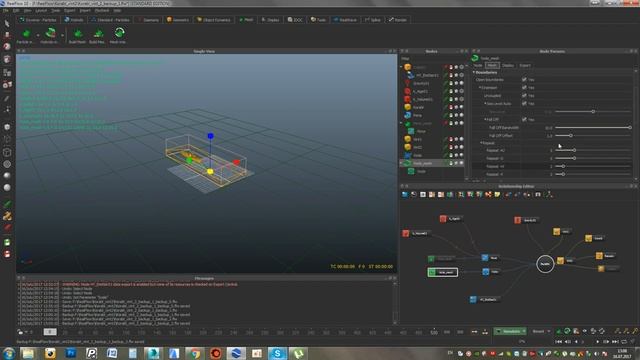The height and width of the screenshot is (360, 640).
Task: Click the k_Age01 node in Relationship Editor
Action: (x=451, y=219)
